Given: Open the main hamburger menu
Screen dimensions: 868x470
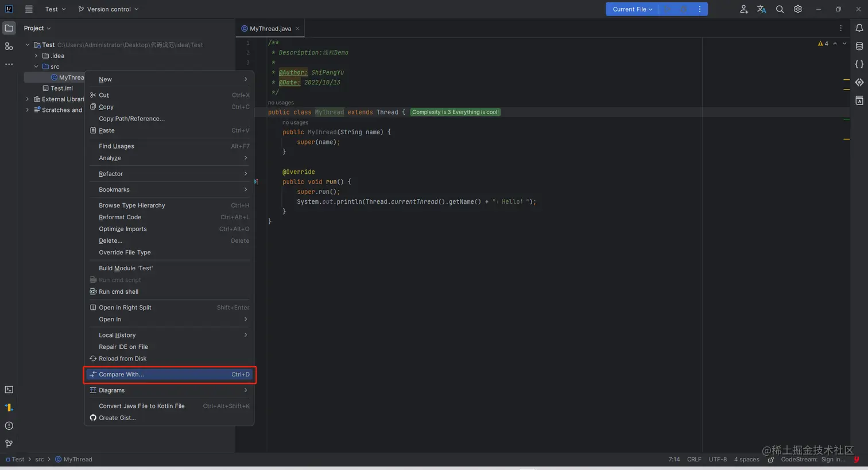Looking at the screenshot, I should 29,9.
